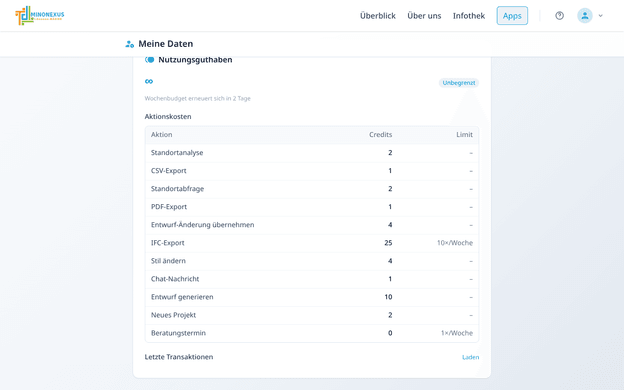This screenshot has width=624, height=390.
Task: Select the IFC-Export row label
Action: click(x=168, y=243)
